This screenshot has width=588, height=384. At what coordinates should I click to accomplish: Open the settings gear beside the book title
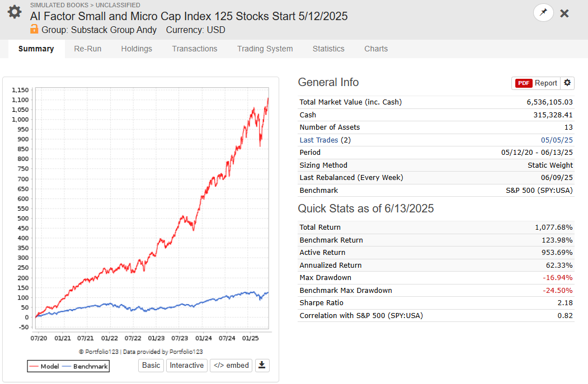pos(15,12)
